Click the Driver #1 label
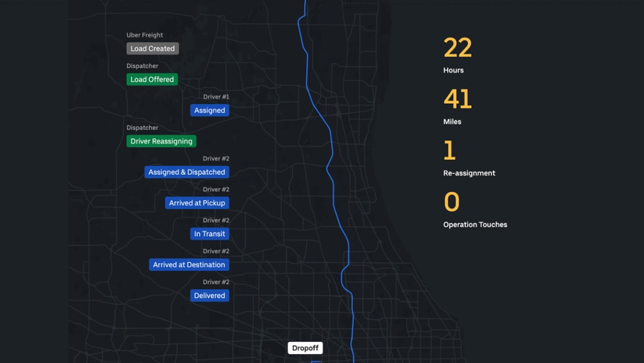The width and height of the screenshot is (644, 363). 216,97
